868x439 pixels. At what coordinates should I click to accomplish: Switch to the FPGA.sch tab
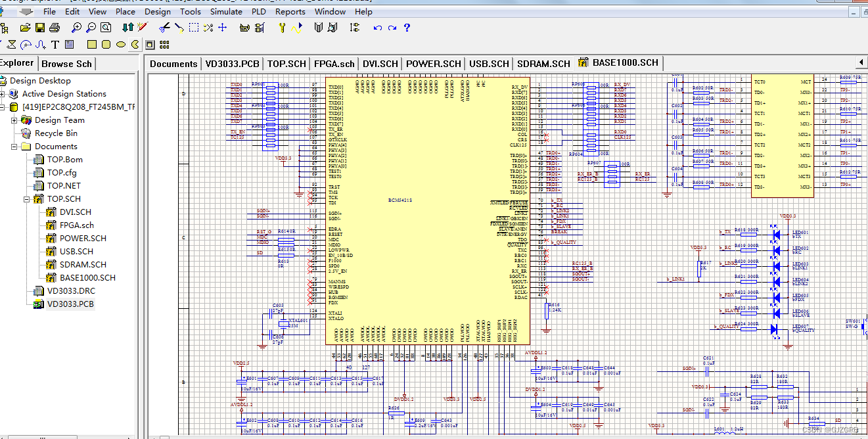click(x=334, y=63)
